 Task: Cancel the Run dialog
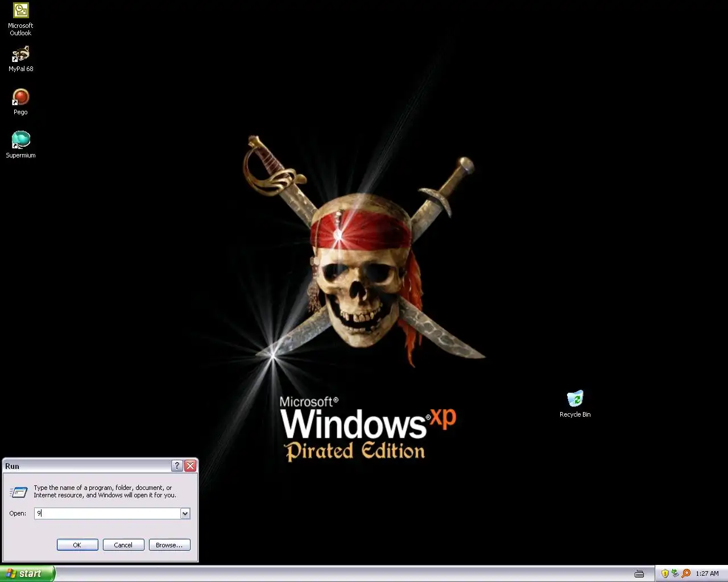[123, 544]
